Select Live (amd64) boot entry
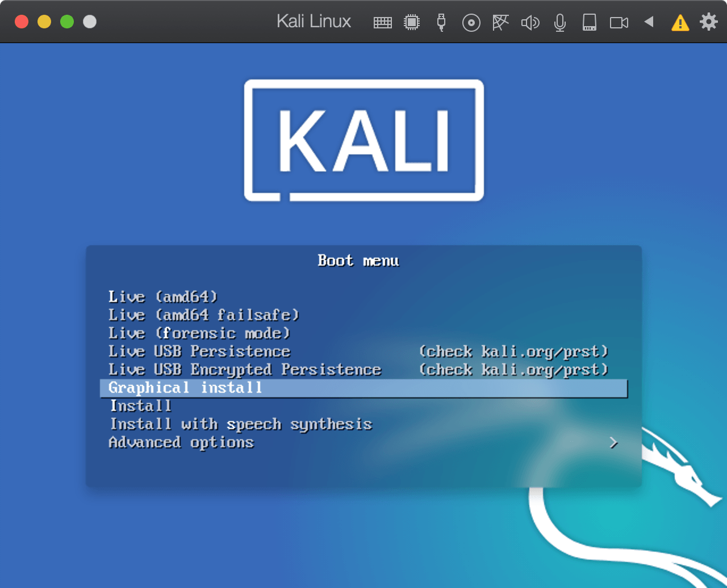This screenshot has width=727, height=588. [x=363, y=297]
